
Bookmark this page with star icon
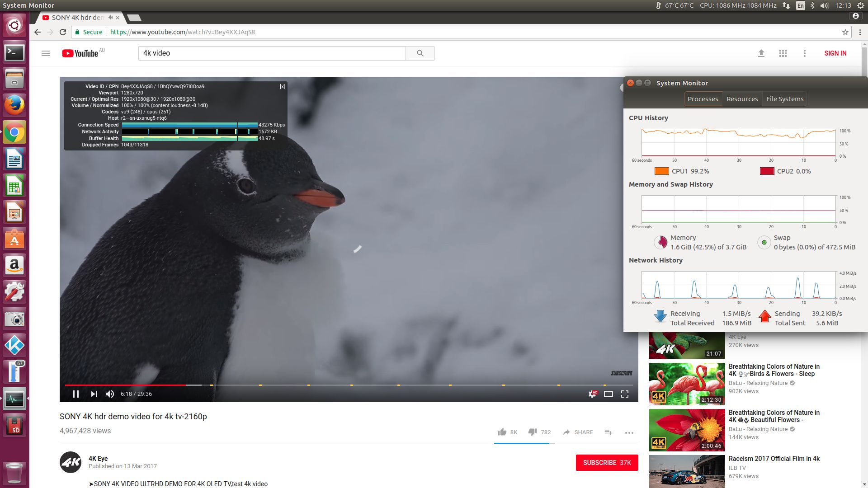click(845, 32)
